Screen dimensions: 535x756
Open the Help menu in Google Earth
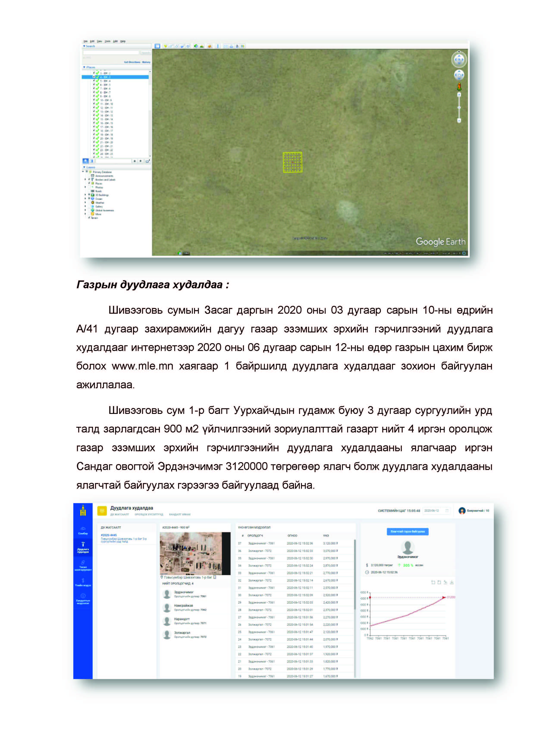pos(123,41)
